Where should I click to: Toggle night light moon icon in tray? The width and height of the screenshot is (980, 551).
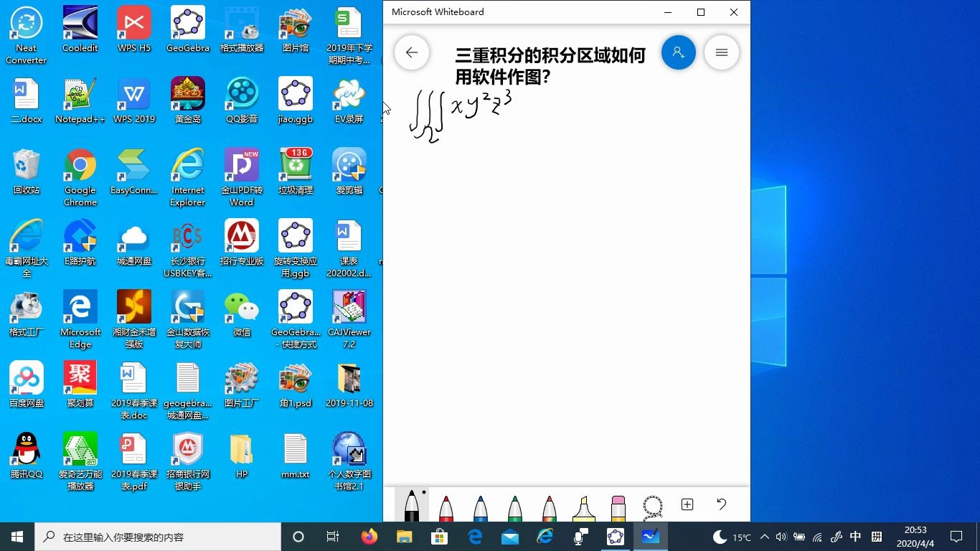click(720, 536)
